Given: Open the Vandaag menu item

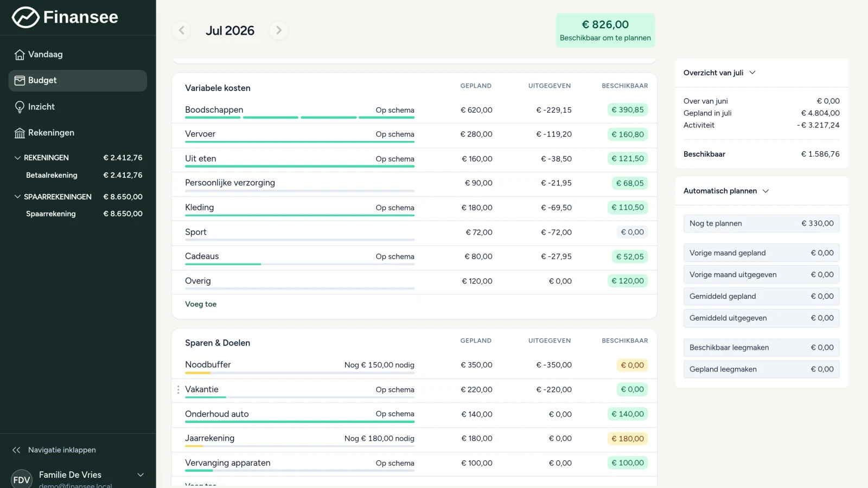Looking at the screenshot, I should (x=78, y=55).
